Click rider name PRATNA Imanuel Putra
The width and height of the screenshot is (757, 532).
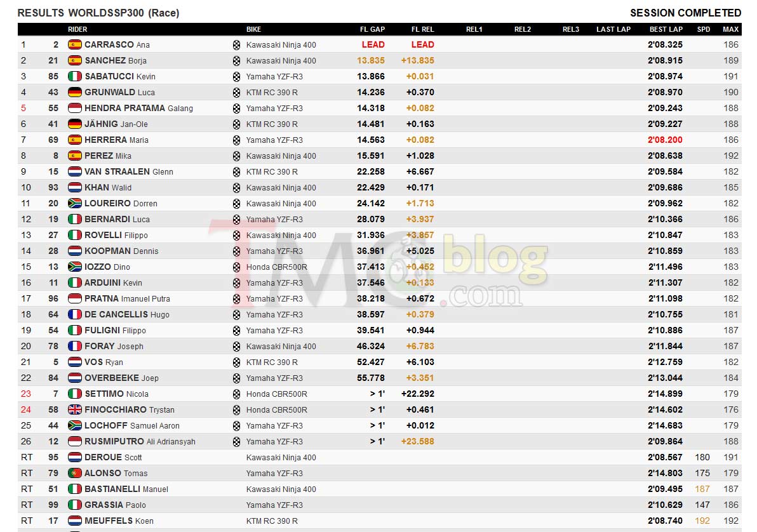tap(127, 299)
